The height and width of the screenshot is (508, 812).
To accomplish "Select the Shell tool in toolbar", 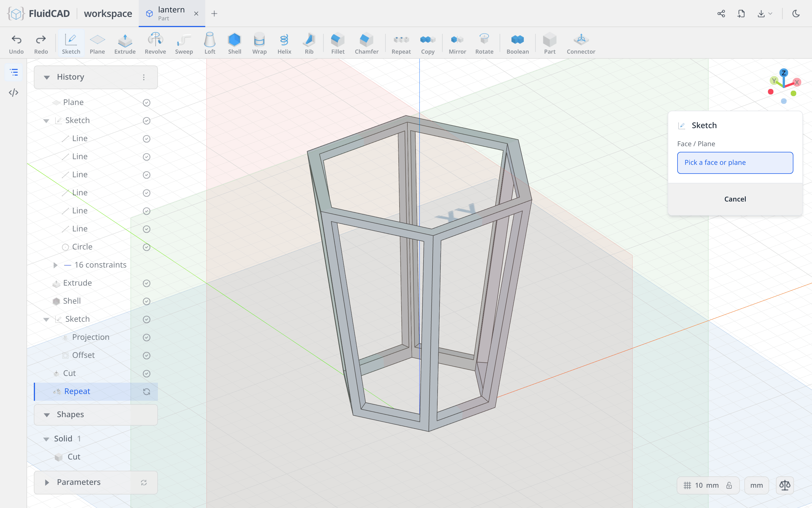I will 235,44.
